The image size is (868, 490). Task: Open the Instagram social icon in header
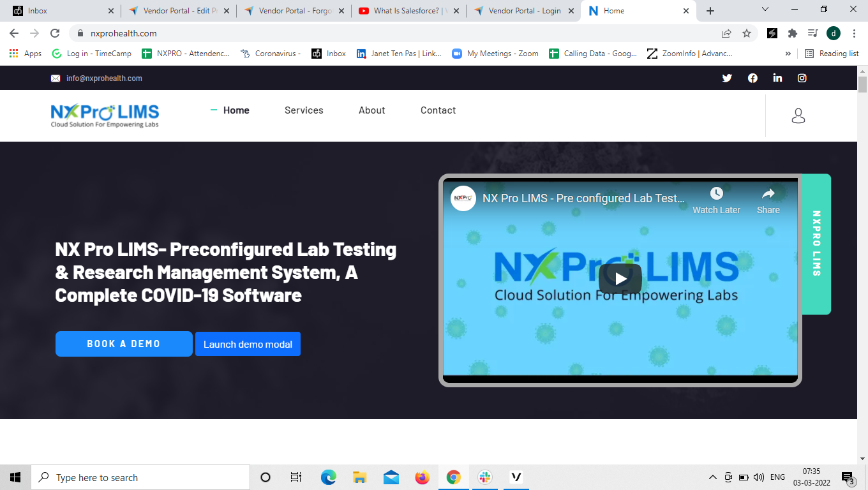click(x=802, y=78)
